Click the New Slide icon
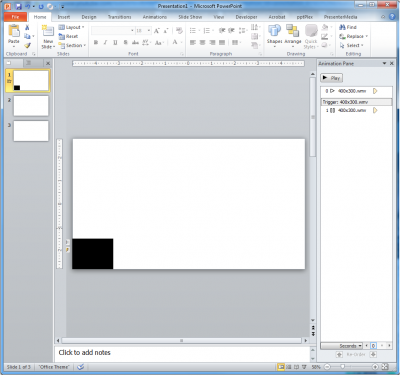The image size is (400, 376). tap(48, 32)
